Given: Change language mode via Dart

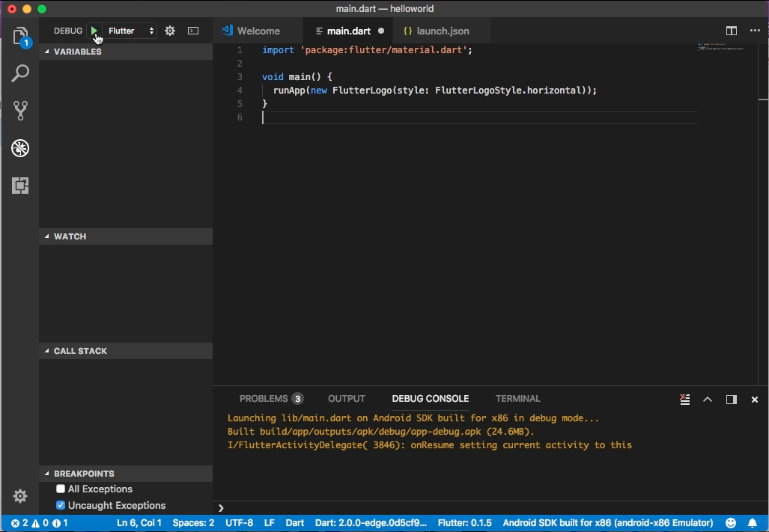Looking at the screenshot, I should coord(295,523).
